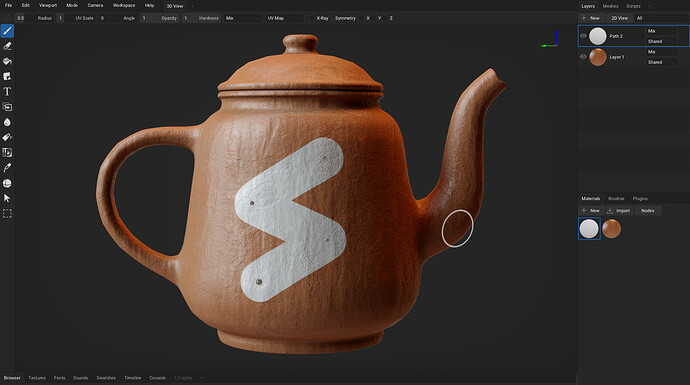
Task: Open Layer 1's Shared dropdown
Action: tap(661, 62)
